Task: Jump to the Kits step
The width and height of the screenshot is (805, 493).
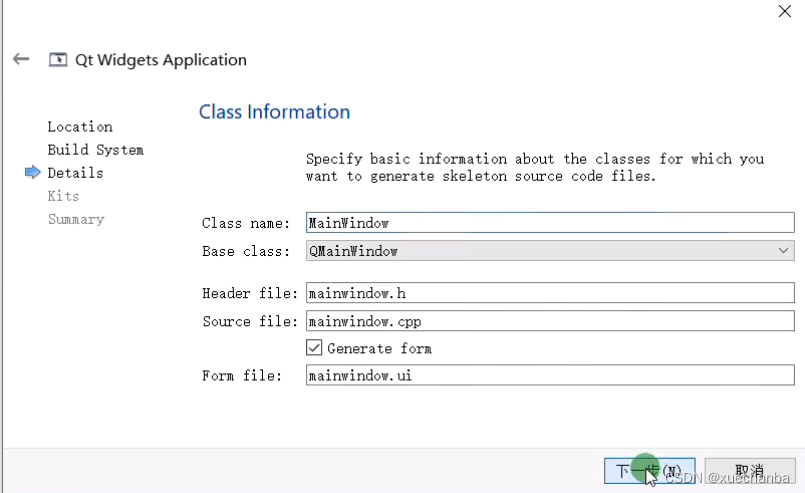Action: (63, 196)
